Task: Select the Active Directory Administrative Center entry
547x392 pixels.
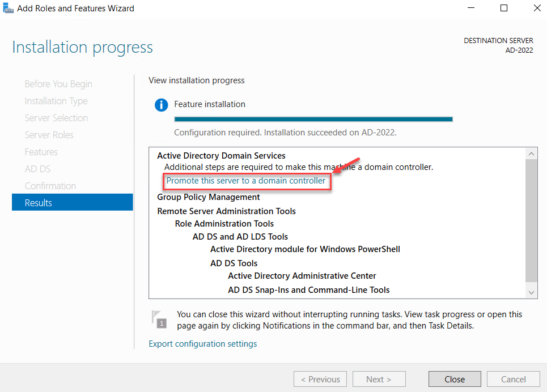Action: pyautogui.click(x=302, y=275)
